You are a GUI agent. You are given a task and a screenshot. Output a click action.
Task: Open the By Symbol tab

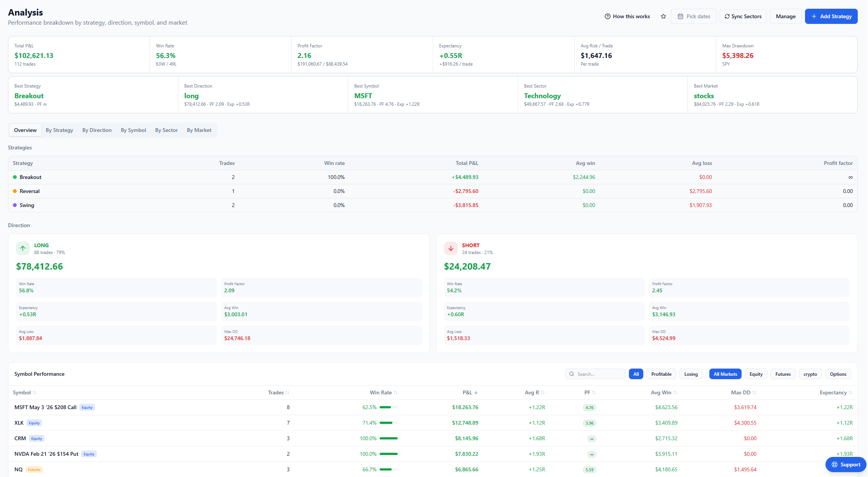tap(133, 130)
